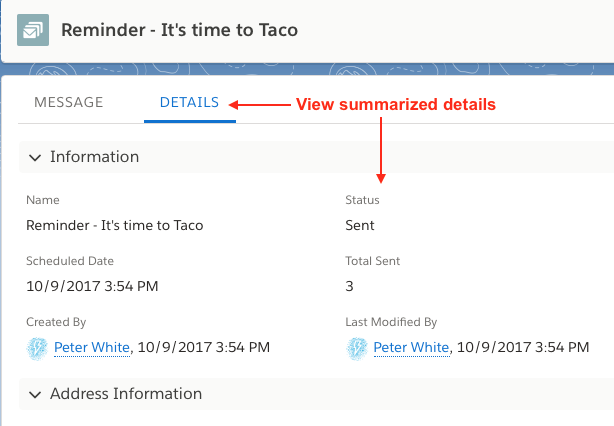This screenshot has width=614, height=426.
Task: Collapse the Information section chevron
Action: (x=35, y=157)
